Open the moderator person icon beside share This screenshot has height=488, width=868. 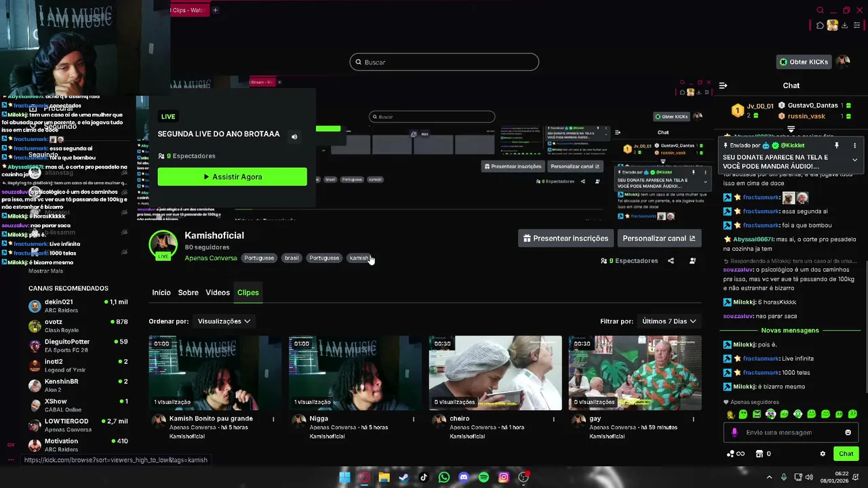[692, 261]
